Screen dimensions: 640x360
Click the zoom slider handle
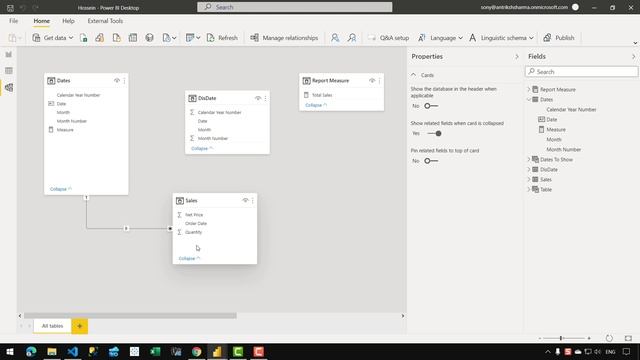(561, 338)
